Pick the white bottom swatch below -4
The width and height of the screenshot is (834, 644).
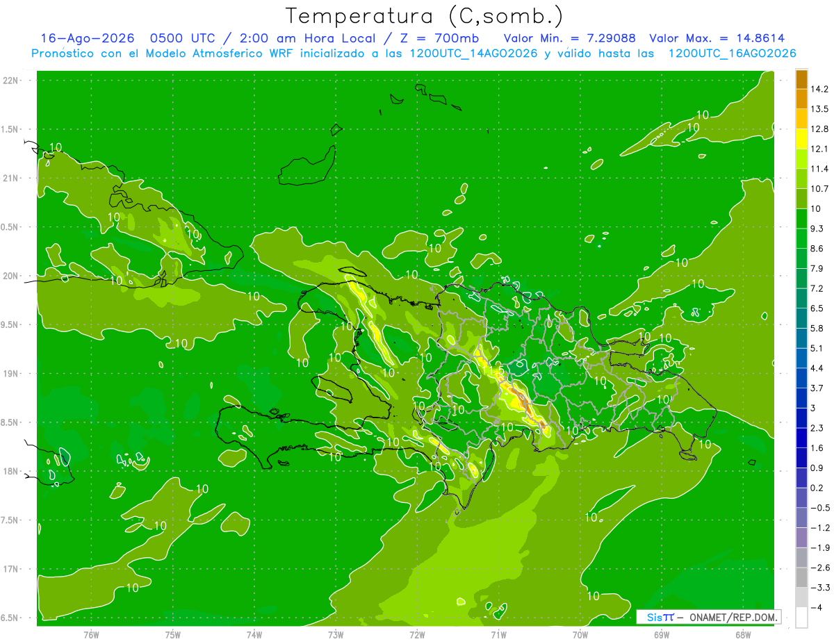801,617
